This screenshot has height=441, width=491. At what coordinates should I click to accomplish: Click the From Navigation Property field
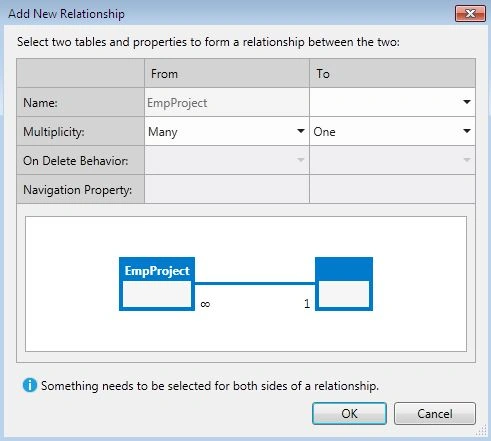pyautogui.click(x=227, y=189)
